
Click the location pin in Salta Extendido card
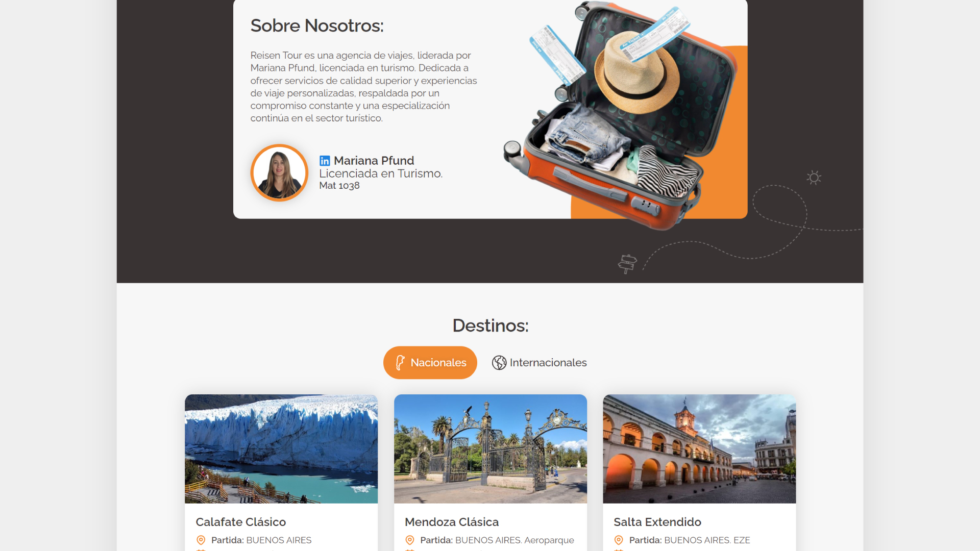619,540
